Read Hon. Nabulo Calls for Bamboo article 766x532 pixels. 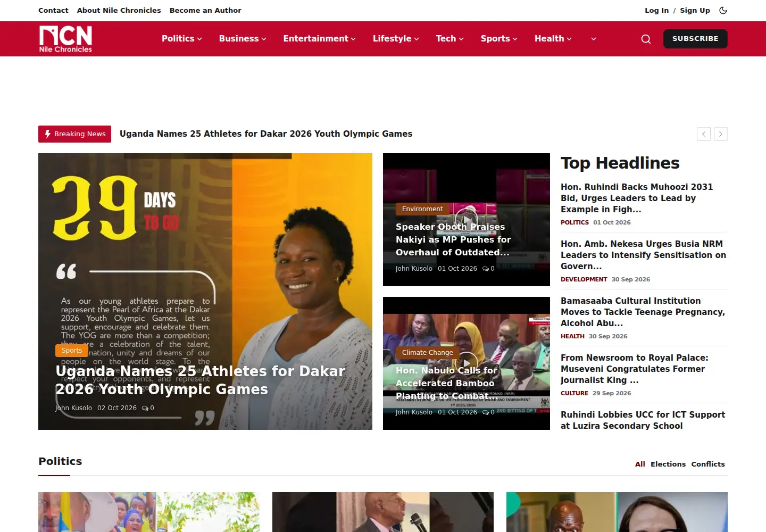(447, 384)
